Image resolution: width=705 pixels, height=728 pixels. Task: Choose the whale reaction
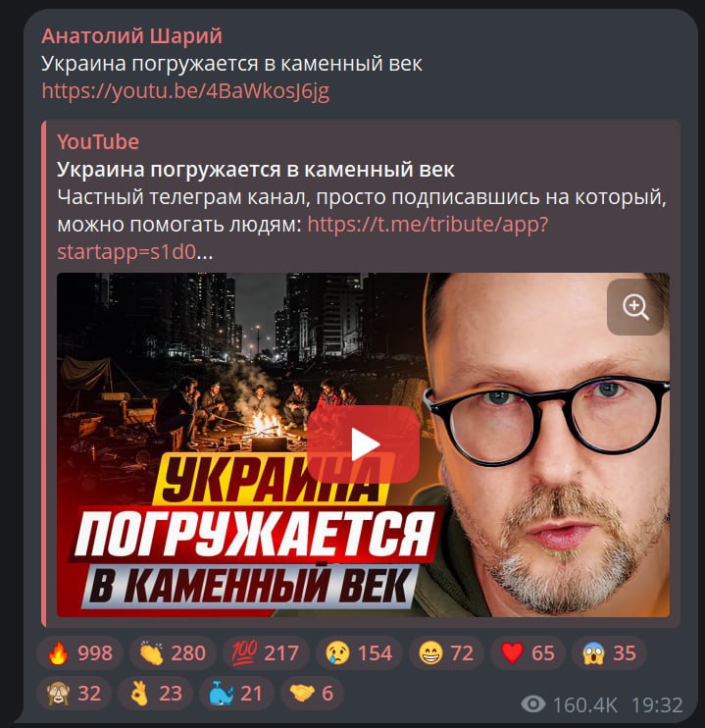click(x=236, y=694)
